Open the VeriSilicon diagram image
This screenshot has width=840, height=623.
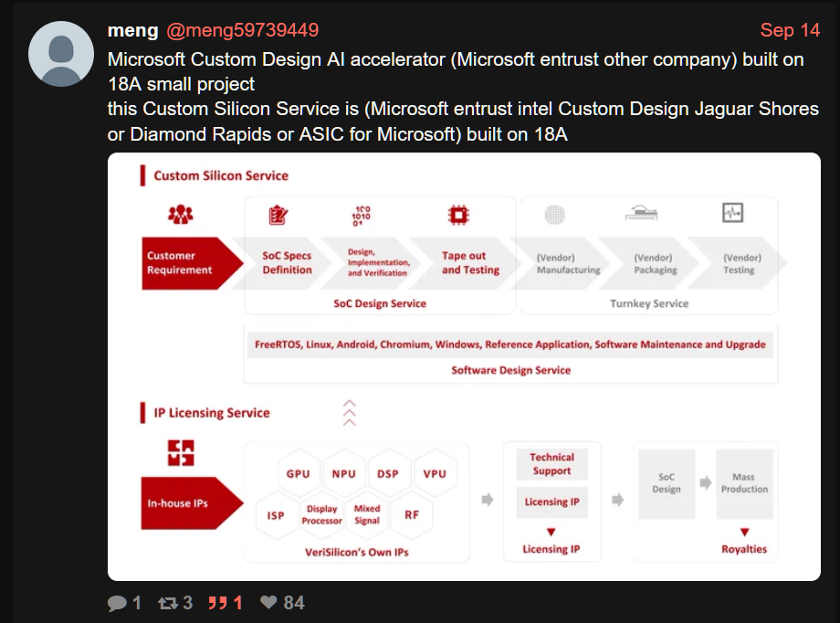click(464, 366)
